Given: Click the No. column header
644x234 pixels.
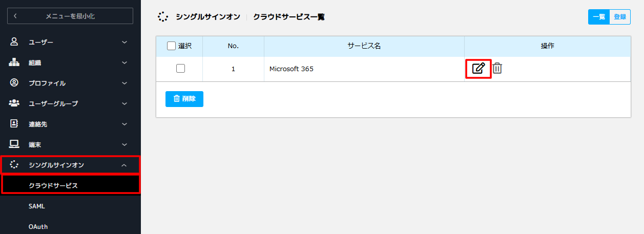Looking at the screenshot, I should 233,46.
